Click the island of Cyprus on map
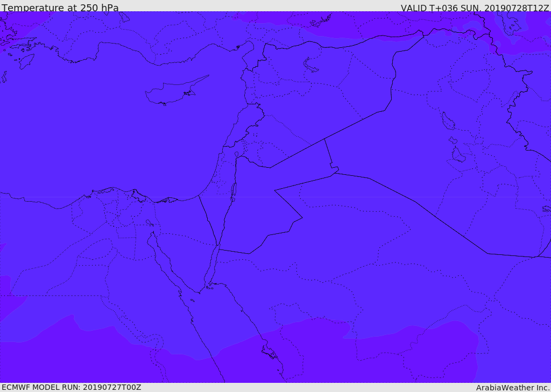The image size is (551, 392). point(176,91)
